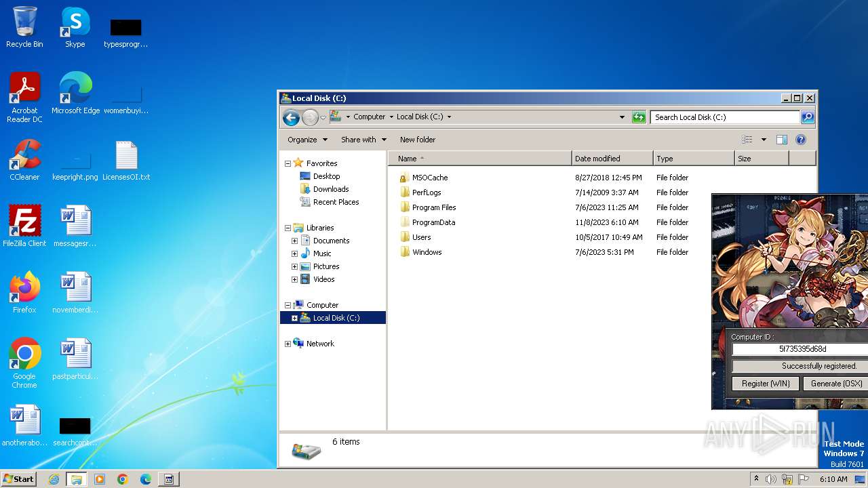Viewport: 868px width, 488px height.
Task: Show hidden system tray icons
Action: point(756,479)
